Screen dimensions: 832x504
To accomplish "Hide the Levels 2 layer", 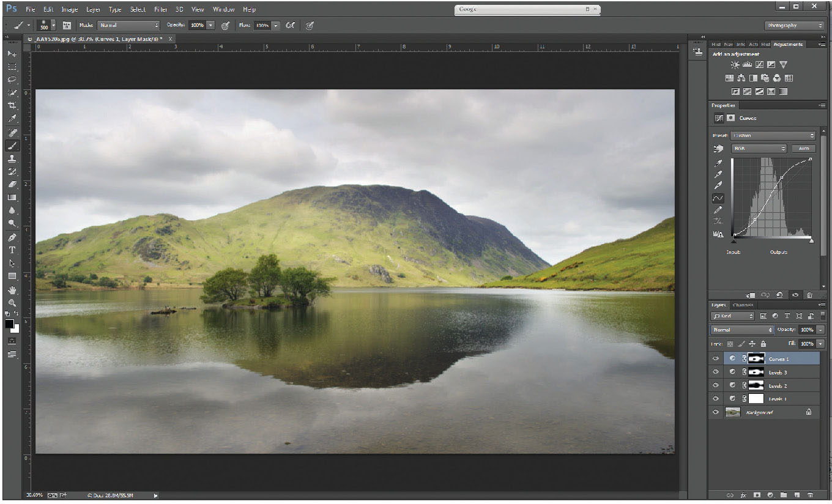I will pyautogui.click(x=716, y=385).
